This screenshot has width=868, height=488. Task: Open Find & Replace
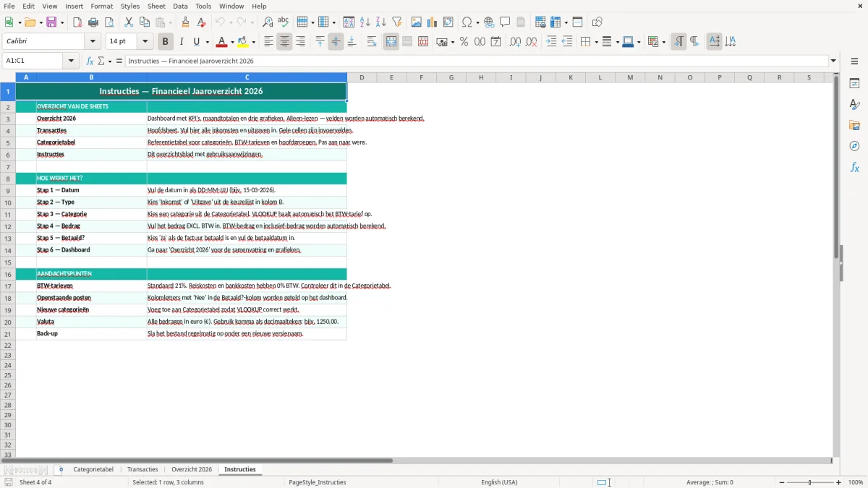(268, 22)
